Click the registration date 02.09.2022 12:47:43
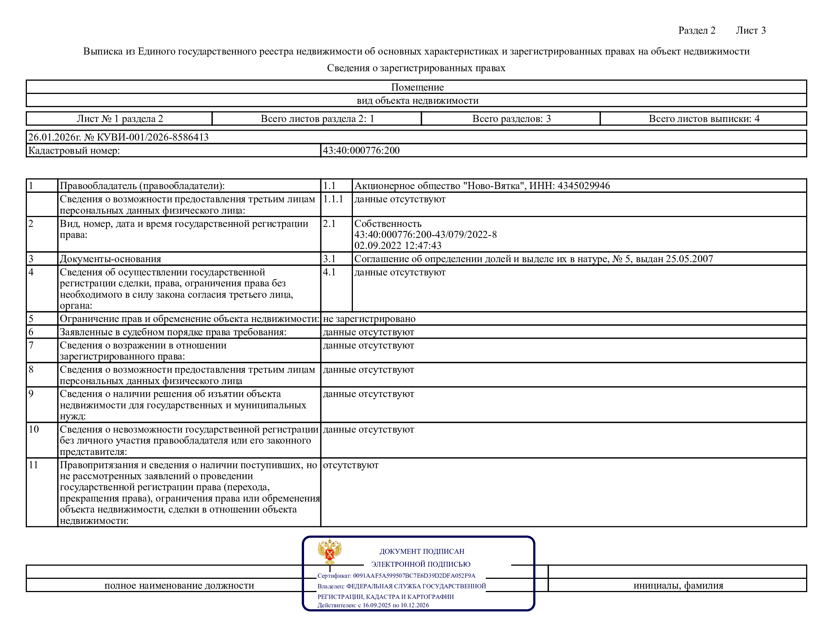Image resolution: width=833 pixels, height=644 pixels. tap(398, 246)
